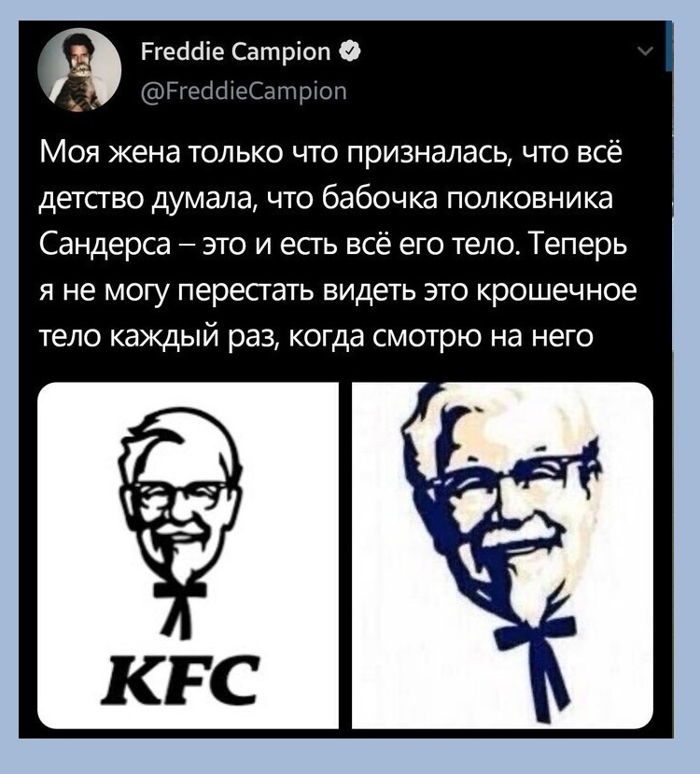Open the black KFC logo image
This screenshot has height=774, width=700.
[x=188, y=555]
